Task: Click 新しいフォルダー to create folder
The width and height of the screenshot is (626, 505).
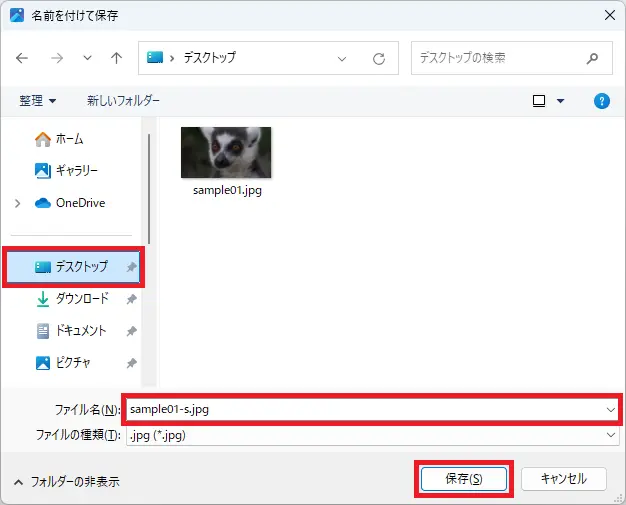Action: click(123, 101)
